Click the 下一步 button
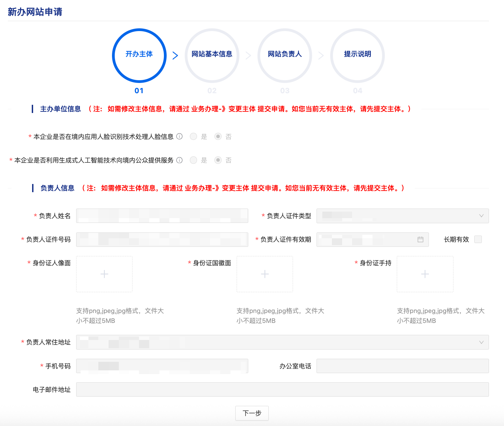 pos(252,413)
